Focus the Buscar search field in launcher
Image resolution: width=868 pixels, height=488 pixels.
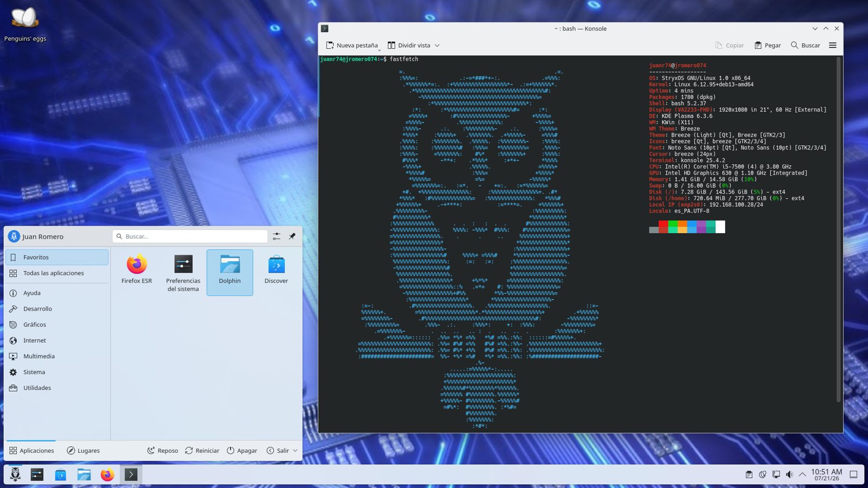[190, 236]
